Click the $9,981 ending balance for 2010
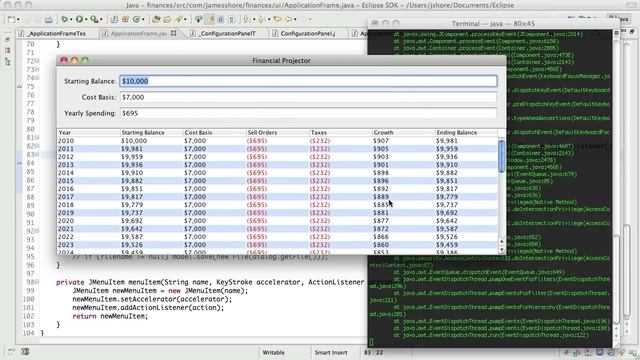The width and height of the screenshot is (640, 360). pos(447,141)
